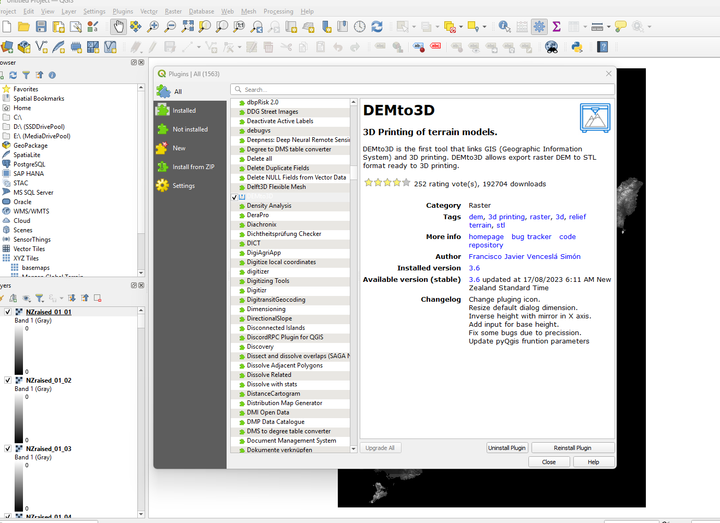Uncheck the DEMto3D plugin checkbox
720x523 pixels.
pyautogui.click(x=234, y=197)
